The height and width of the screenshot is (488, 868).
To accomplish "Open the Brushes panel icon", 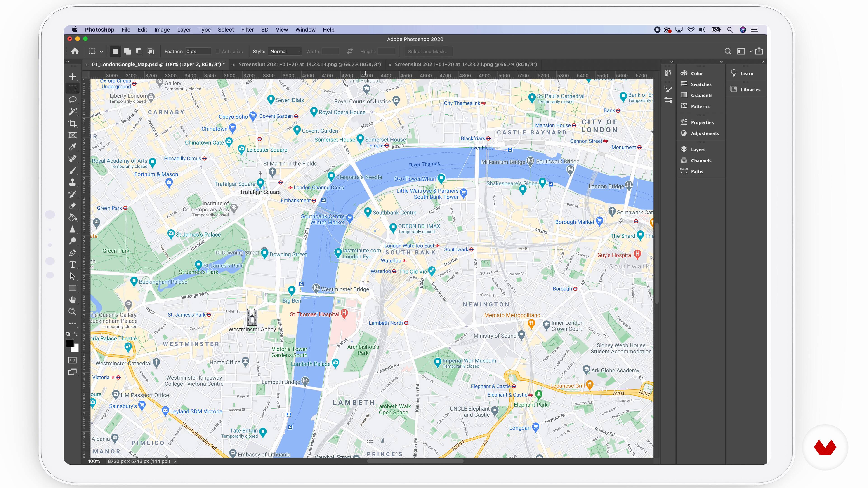I will click(x=669, y=100).
